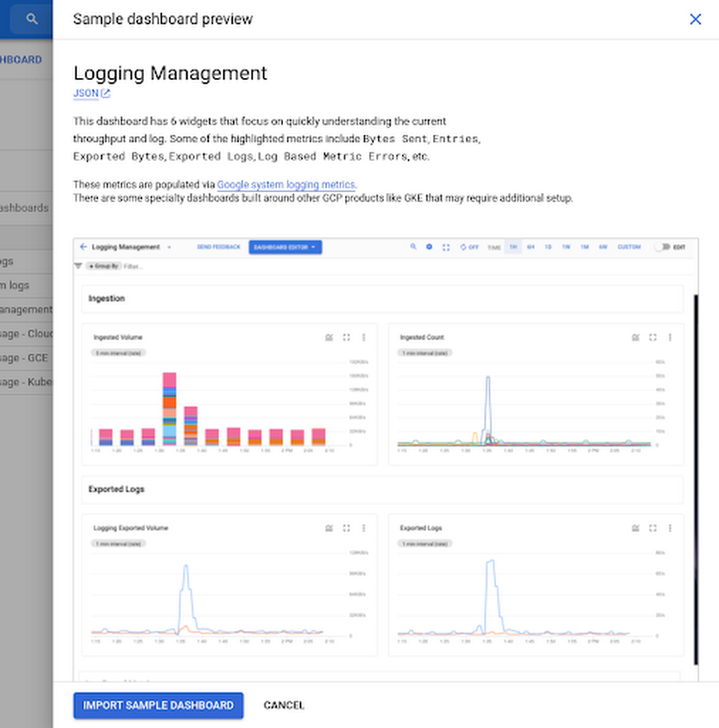Click the Ingestion section header
This screenshot has height=728, width=719.
(x=382, y=298)
